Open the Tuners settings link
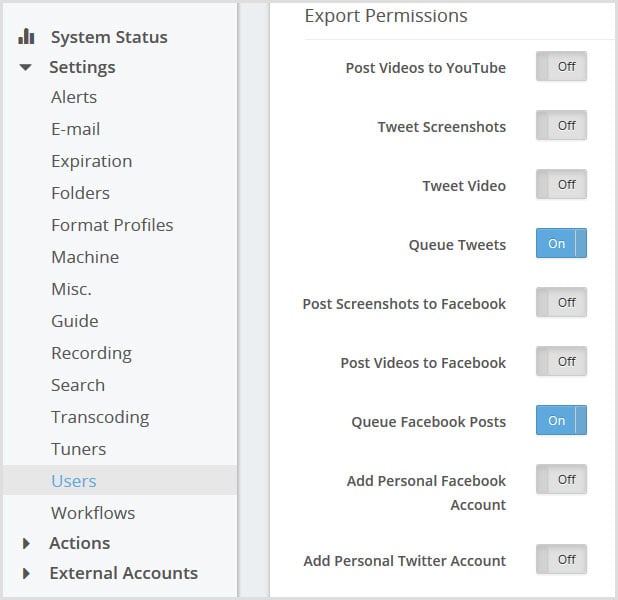Viewport: 618px width, 600px height. coord(78,449)
